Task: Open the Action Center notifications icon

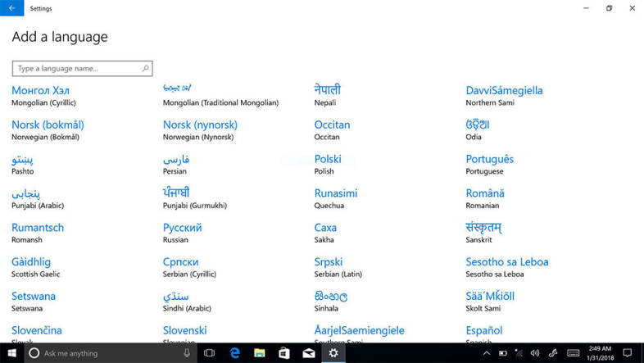Action: coord(628,353)
